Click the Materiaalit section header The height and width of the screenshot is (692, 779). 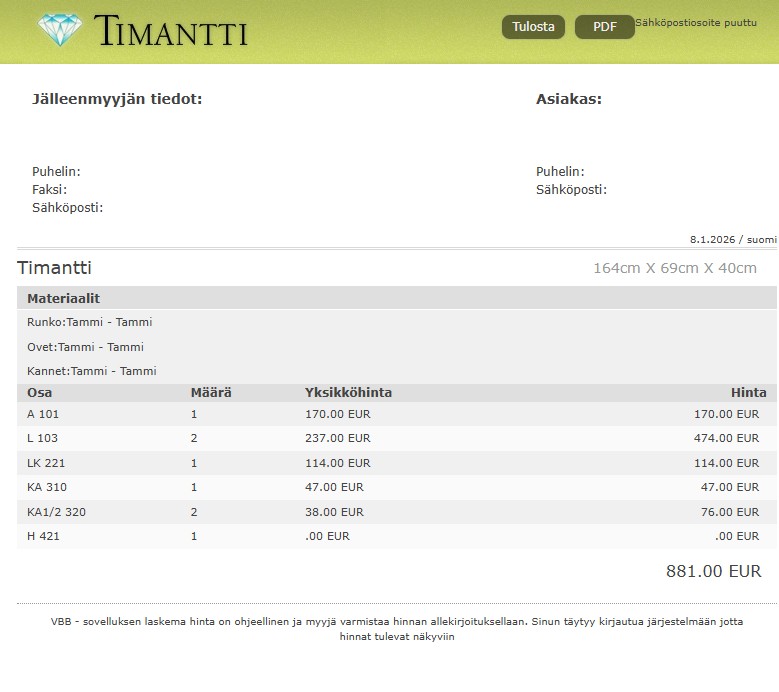[63, 298]
